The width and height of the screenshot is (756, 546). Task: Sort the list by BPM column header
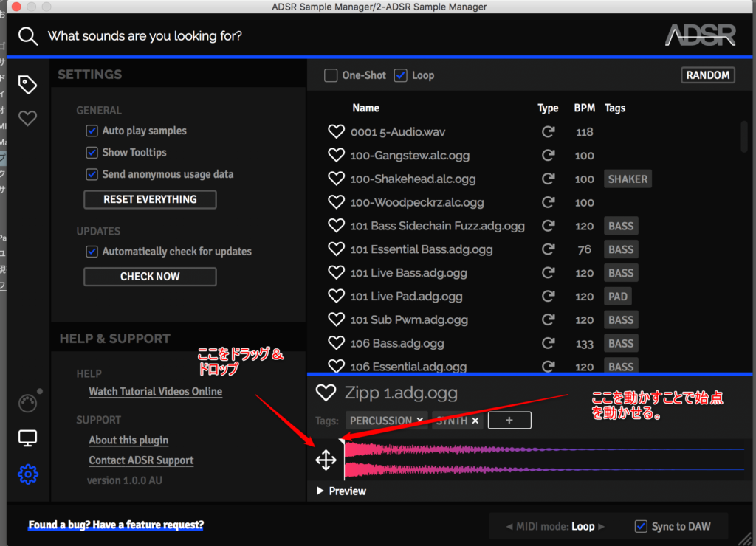pos(584,108)
